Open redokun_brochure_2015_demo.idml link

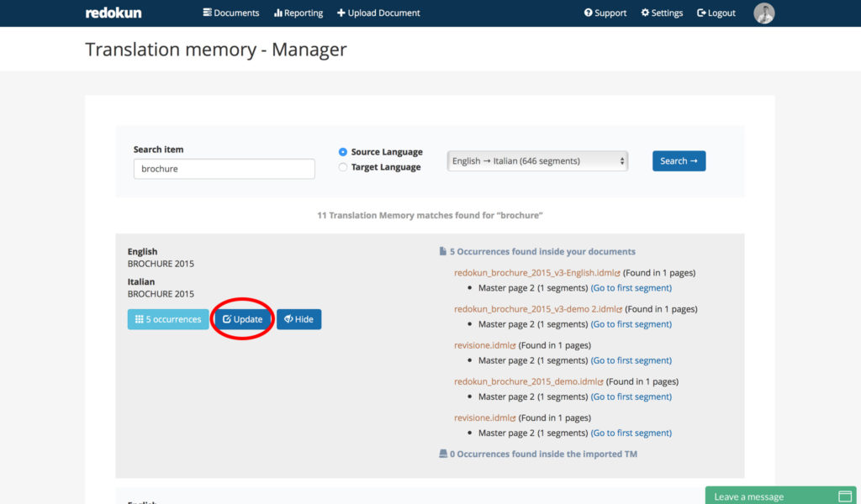[529, 381]
